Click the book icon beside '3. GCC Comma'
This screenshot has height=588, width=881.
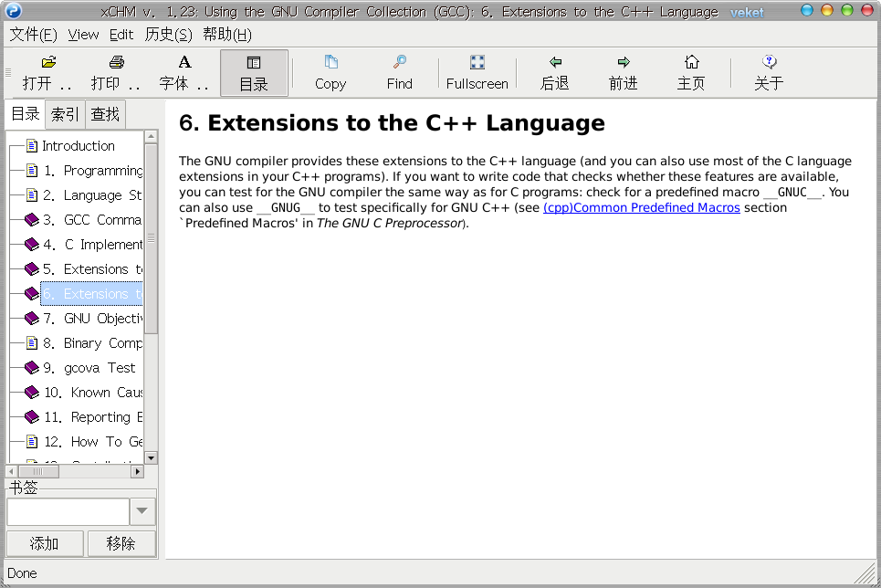tap(32, 220)
